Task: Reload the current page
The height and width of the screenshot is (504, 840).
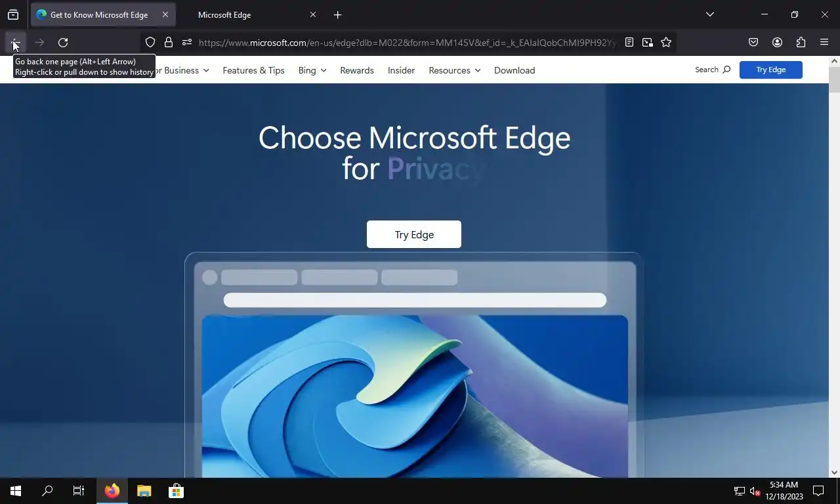Action: point(63,43)
